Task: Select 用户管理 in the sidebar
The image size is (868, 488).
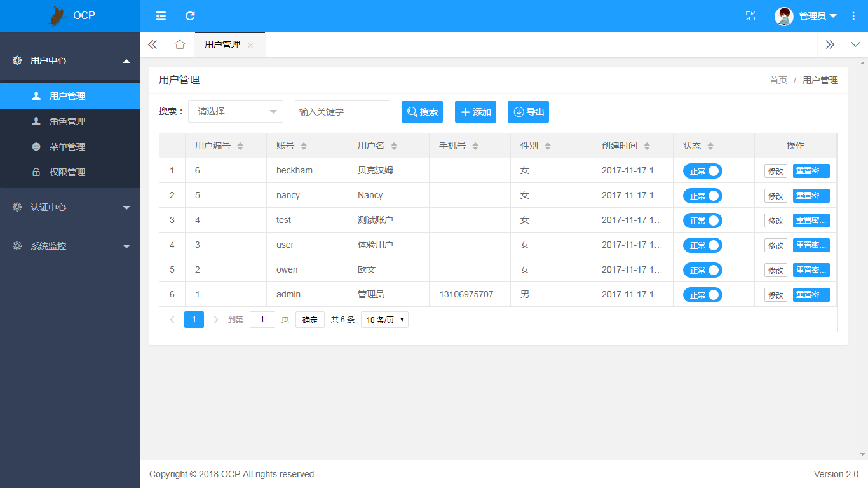Action: pos(70,96)
